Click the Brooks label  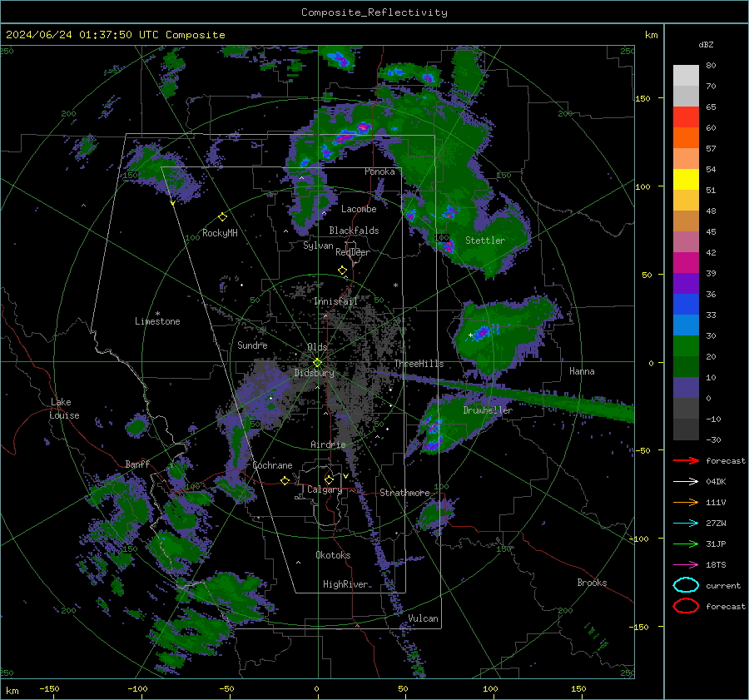pos(592,583)
